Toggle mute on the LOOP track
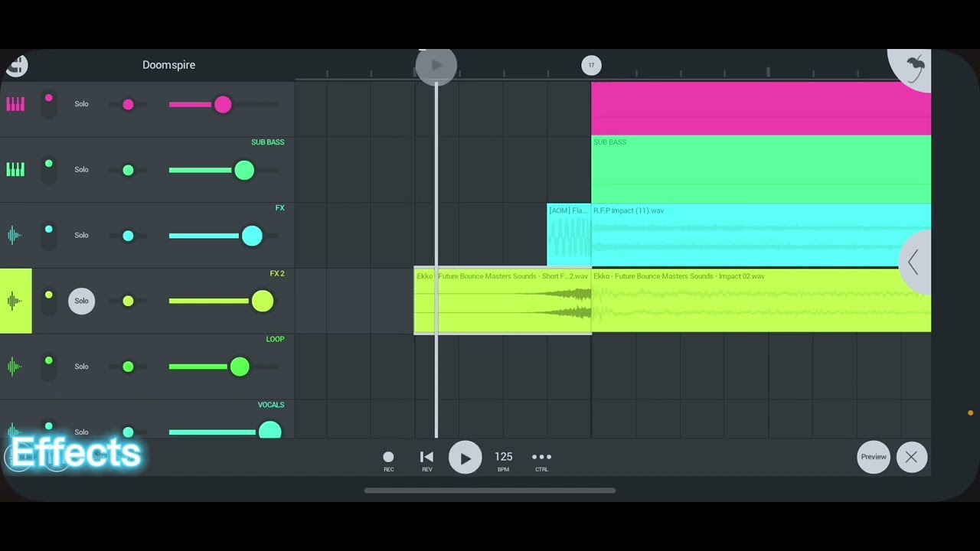This screenshot has height=551, width=980. click(x=48, y=367)
